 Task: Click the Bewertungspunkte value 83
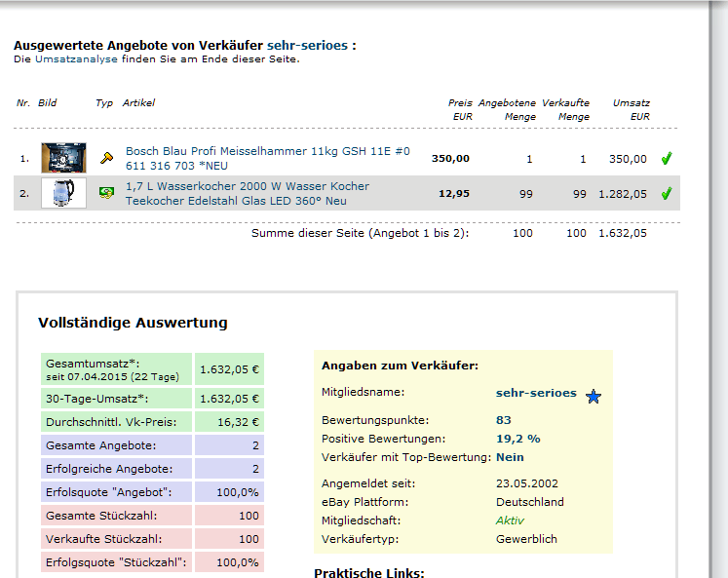pos(503,420)
